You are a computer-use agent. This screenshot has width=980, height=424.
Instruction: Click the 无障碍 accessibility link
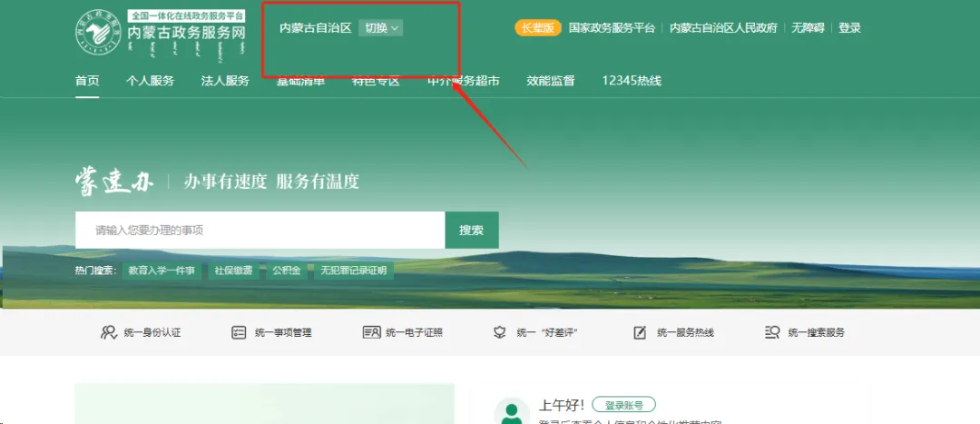808,28
